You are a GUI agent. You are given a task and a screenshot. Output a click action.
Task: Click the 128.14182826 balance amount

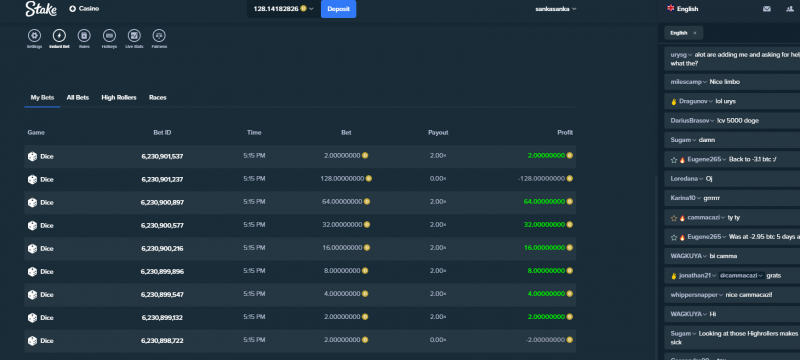click(x=276, y=9)
